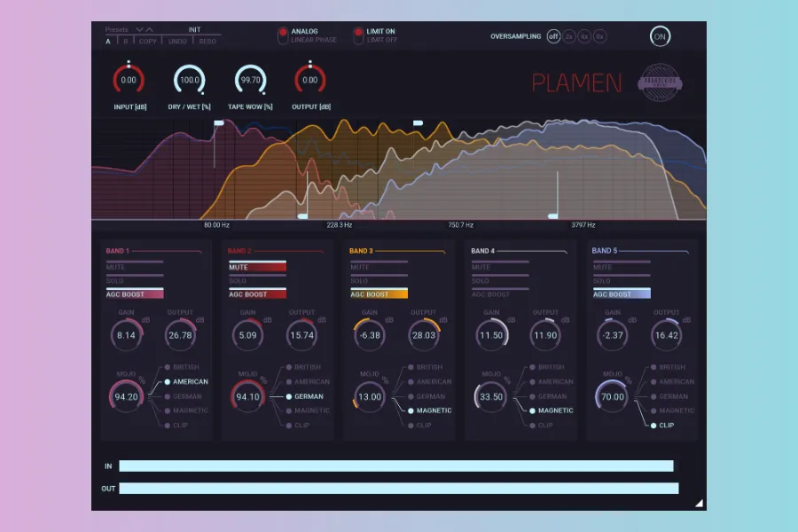The height and width of the screenshot is (532, 798).
Task: Click the Soundevice logo badge
Action: (x=661, y=82)
